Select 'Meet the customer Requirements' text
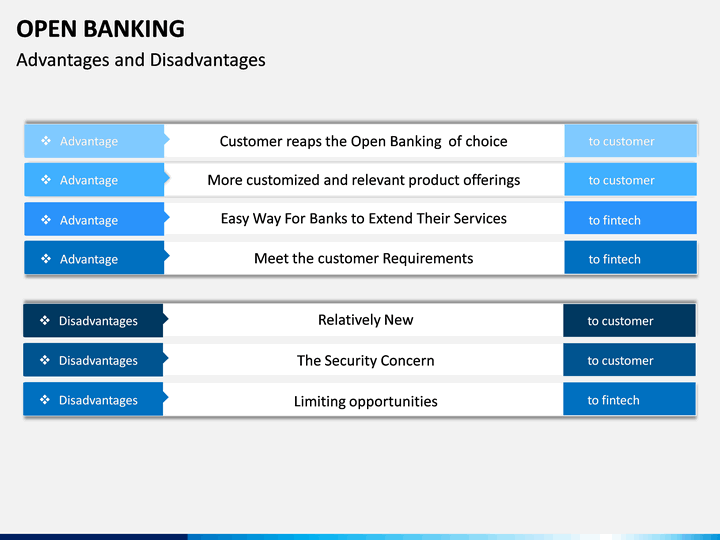The width and height of the screenshot is (720, 540). tap(364, 259)
